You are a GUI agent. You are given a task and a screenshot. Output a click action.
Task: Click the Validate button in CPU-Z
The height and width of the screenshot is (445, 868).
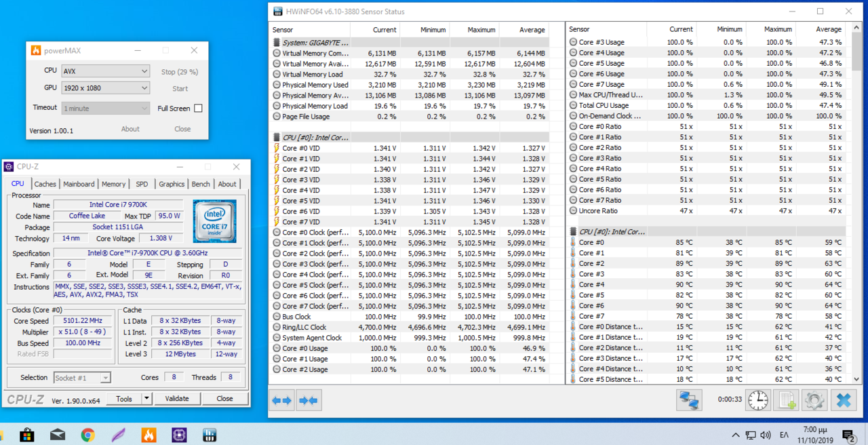177,399
